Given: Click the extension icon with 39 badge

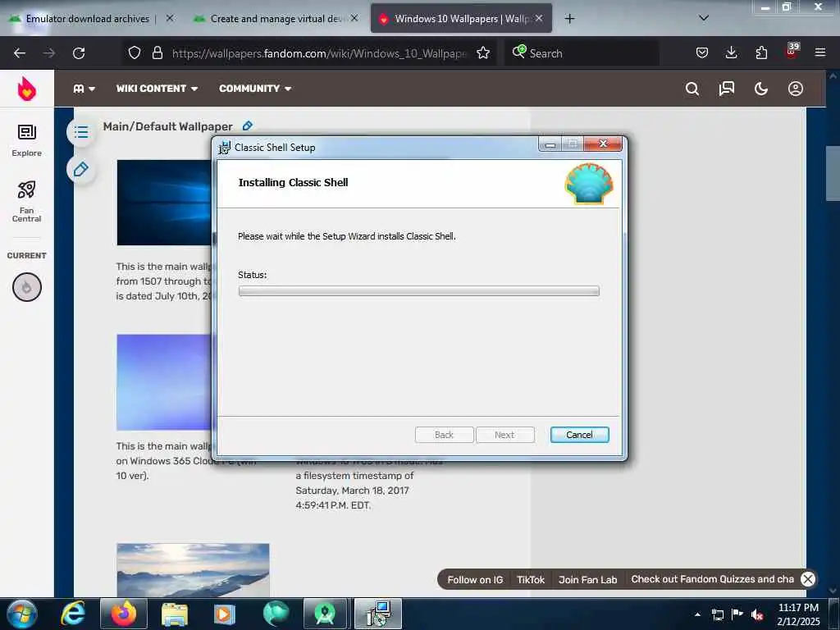Looking at the screenshot, I should click(792, 51).
